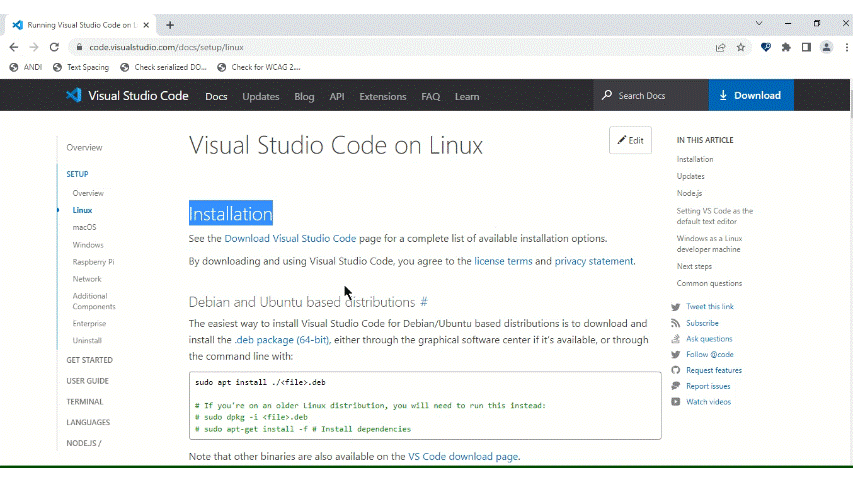Expand the TERMINAL sidebar section
This screenshot has width=853, height=480.
[84, 402]
